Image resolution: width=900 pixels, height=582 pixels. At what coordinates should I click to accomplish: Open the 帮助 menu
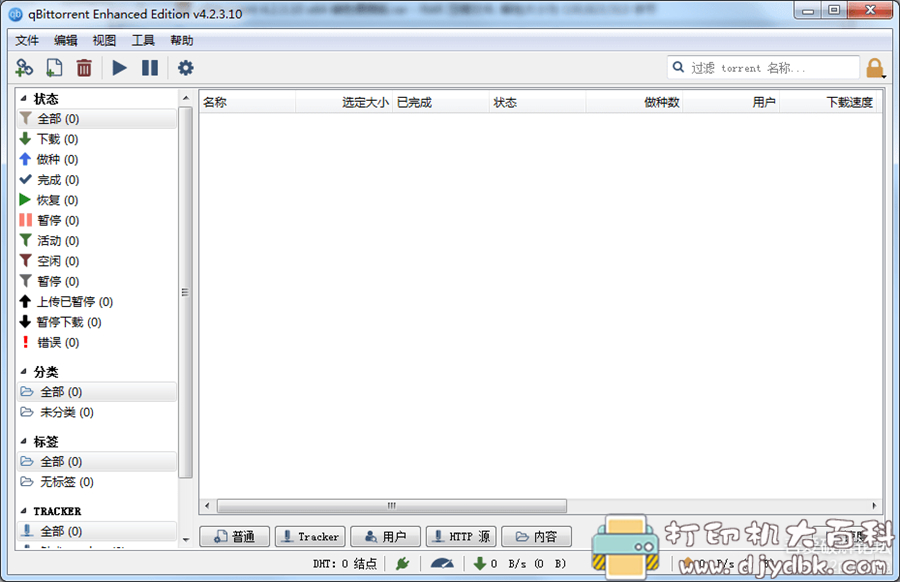(181, 41)
